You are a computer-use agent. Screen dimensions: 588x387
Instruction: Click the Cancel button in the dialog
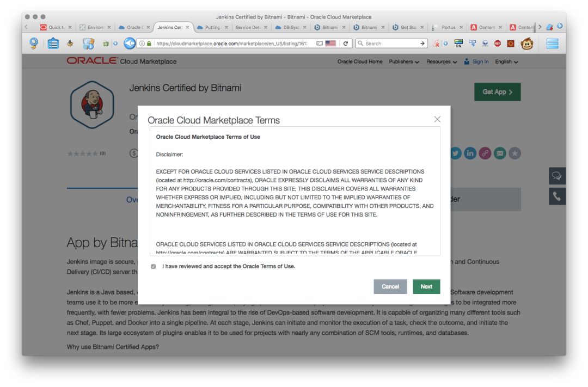pyautogui.click(x=390, y=286)
